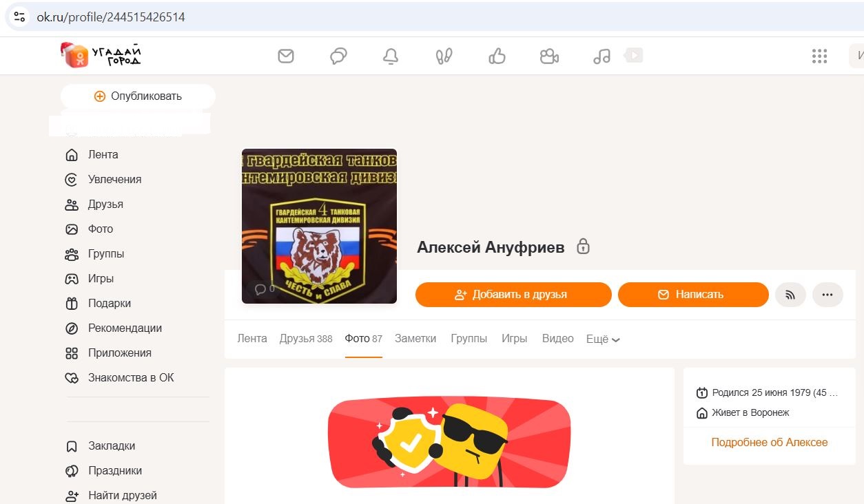Open the messages envelope icon
This screenshot has width=864, height=504.
click(x=286, y=56)
